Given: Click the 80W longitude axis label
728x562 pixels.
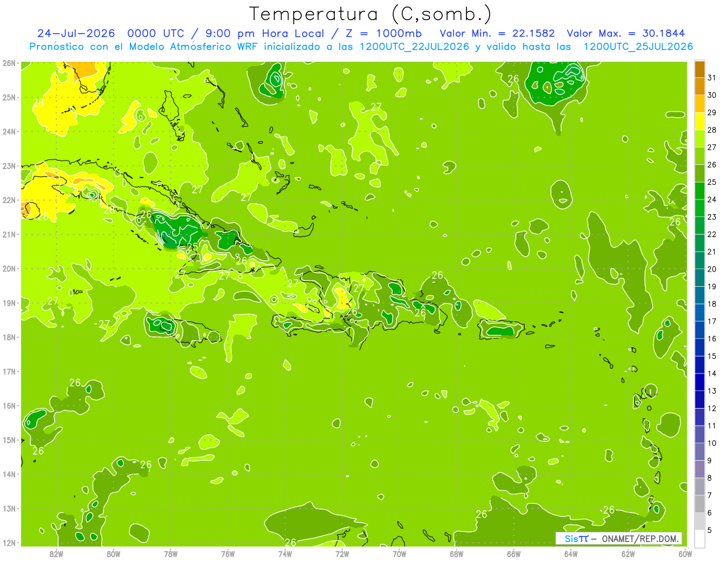Looking at the screenshot, I should click(x=113, y=553).
